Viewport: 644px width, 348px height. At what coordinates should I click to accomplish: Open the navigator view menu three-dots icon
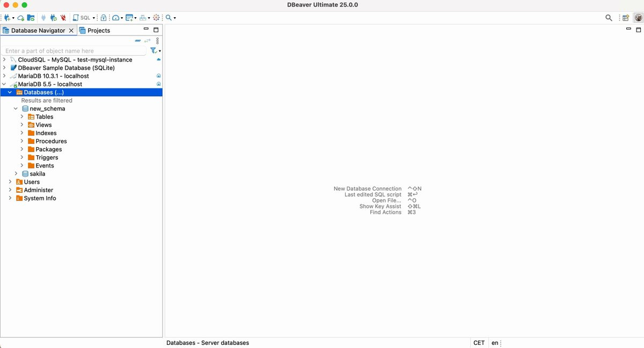(x=157, y=41)
